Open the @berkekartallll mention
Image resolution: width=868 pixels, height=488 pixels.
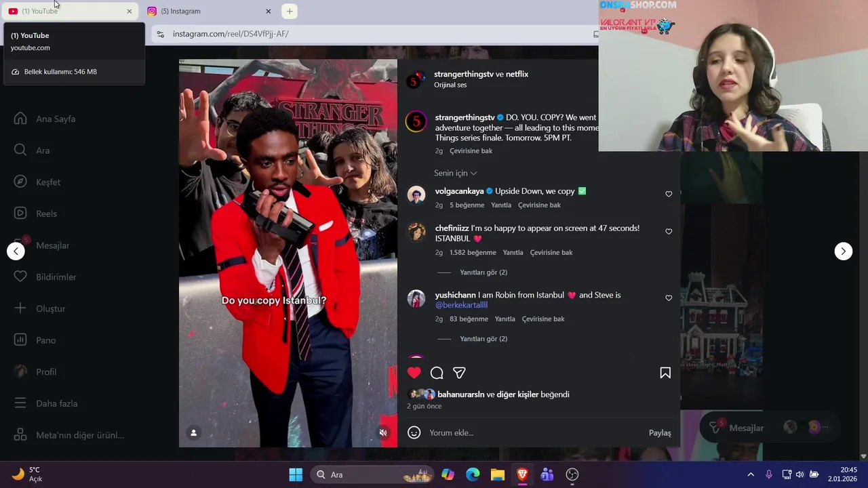pyautogui.click(x=461, y=305)
